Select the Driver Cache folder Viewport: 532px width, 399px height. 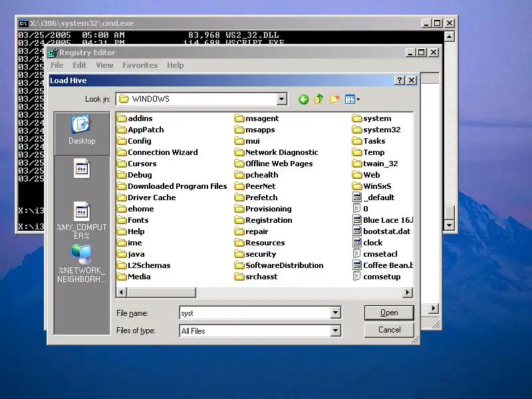click(146, 198)
